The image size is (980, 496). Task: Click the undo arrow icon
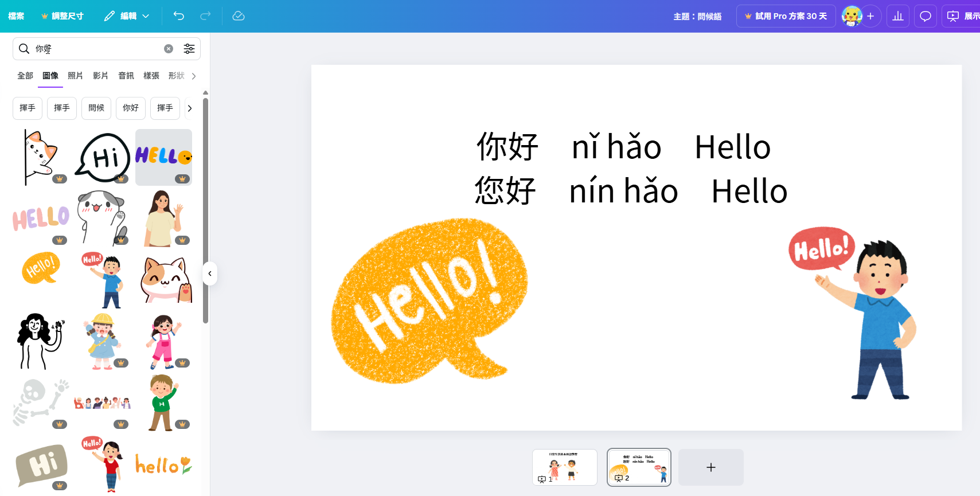[x=179, y=16]
